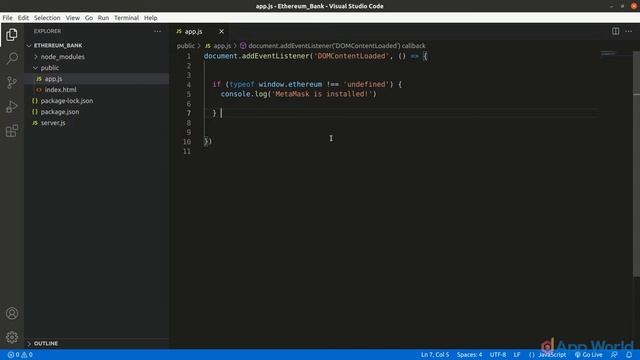Click line number 4 in the gutter
Viewport: 640px width, 360px height.
(x=189, y=84)
